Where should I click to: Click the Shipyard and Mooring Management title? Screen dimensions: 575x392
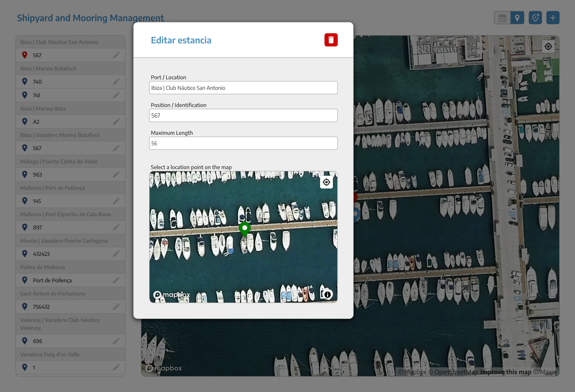tap(90, 18)
